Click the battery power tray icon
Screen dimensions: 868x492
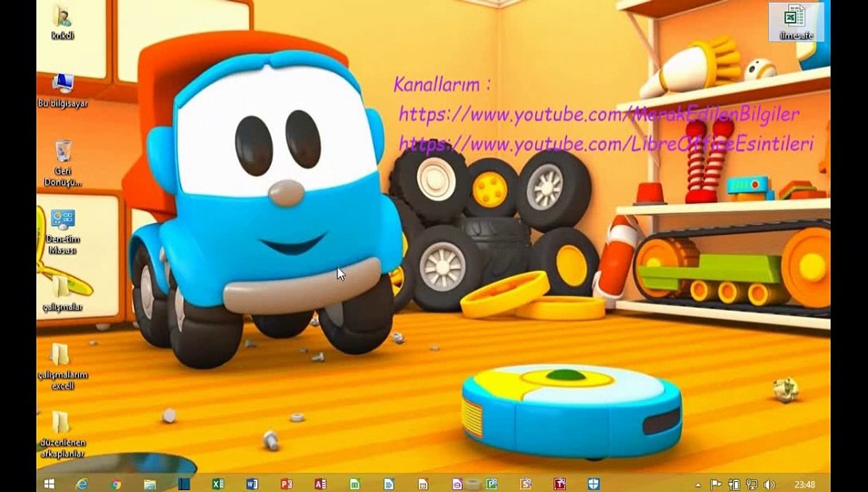734,484
